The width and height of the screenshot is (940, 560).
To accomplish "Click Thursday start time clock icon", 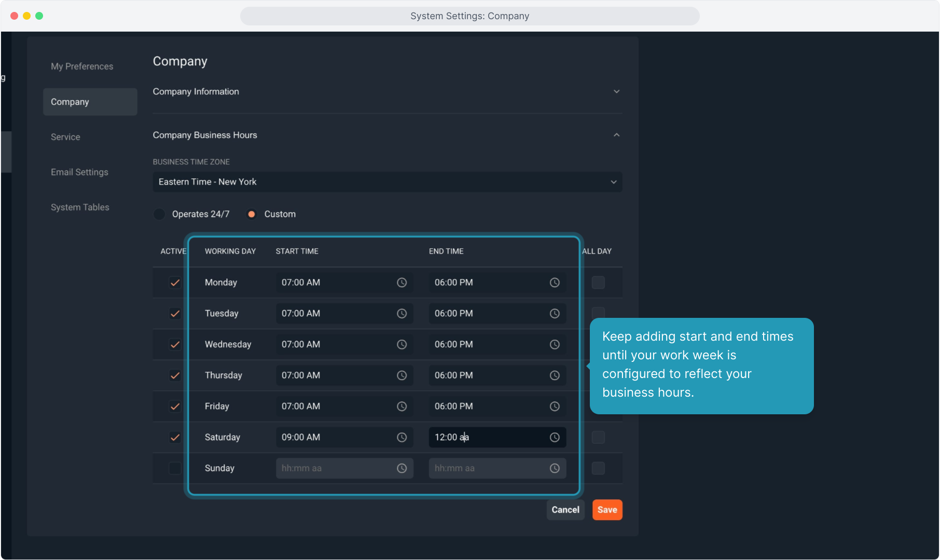I will click(402, 375).
